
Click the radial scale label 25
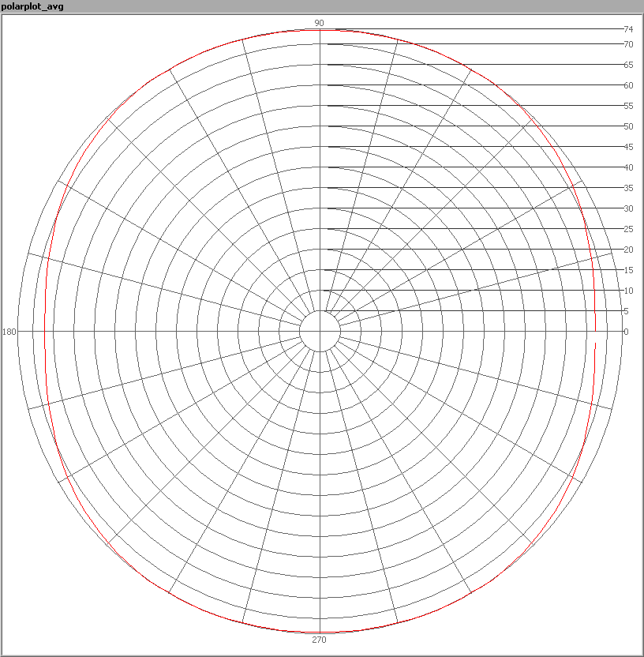click(628, 229)
